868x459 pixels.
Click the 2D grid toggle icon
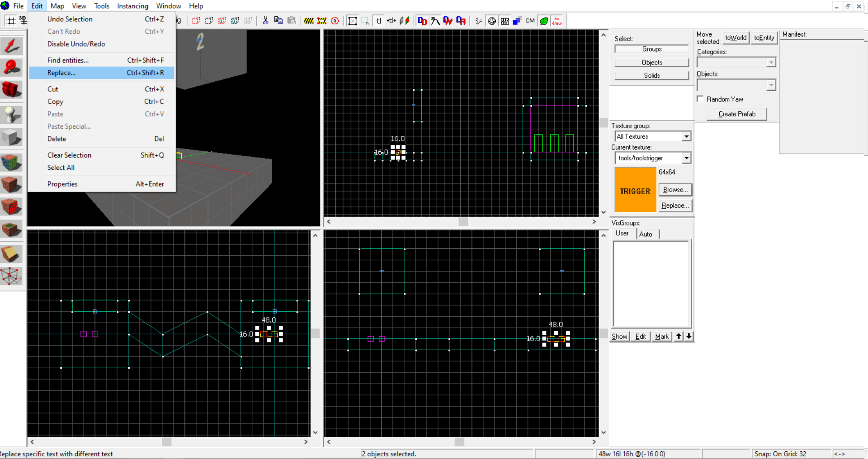tap(11, 21)
